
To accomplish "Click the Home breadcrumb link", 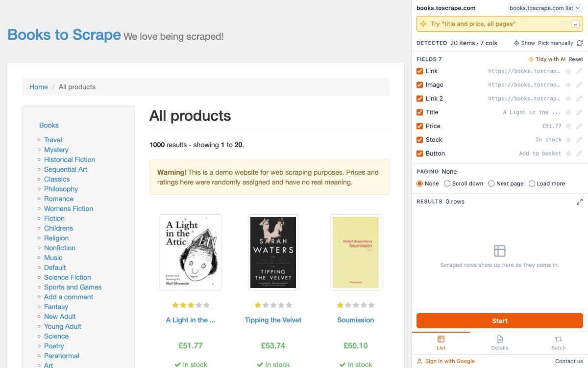I will point(39,87).
